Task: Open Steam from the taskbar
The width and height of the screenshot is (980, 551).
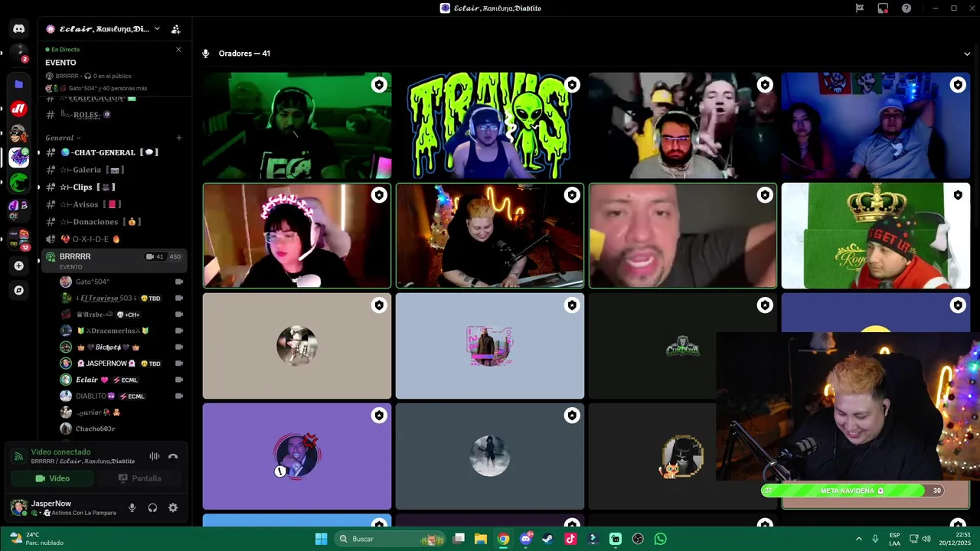Action: [548, 539]
